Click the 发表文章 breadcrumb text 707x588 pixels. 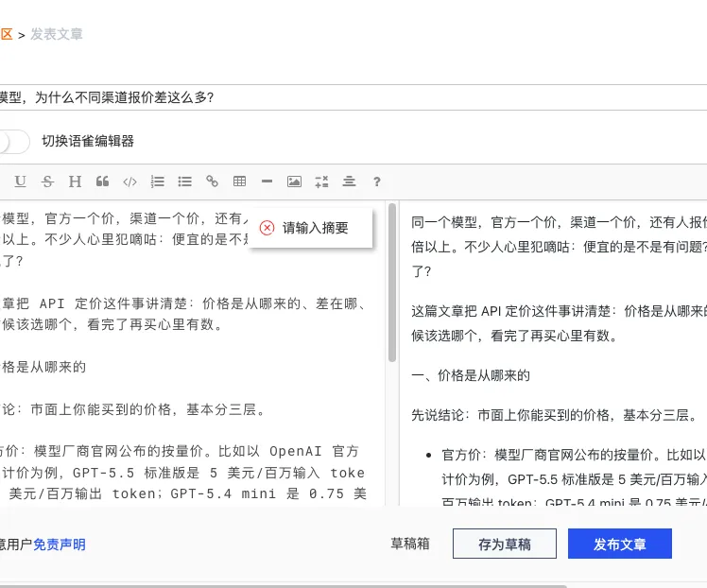tap(57, 34)
